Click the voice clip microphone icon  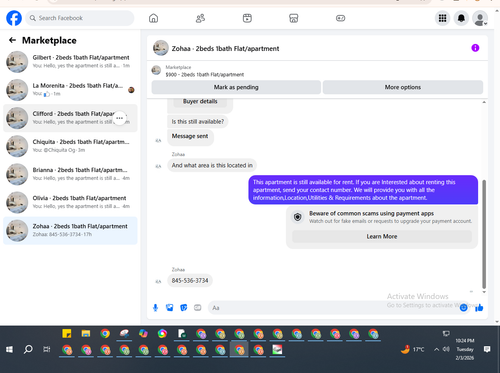(155, 308)
